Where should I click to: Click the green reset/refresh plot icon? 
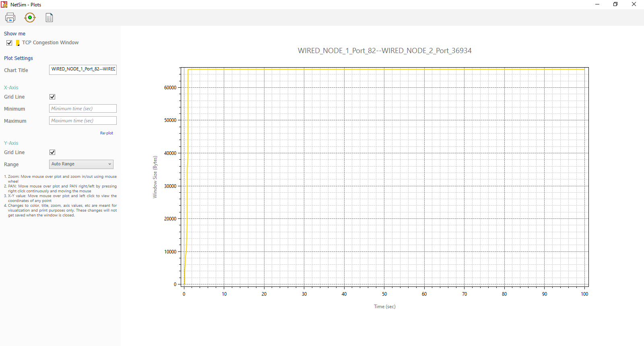[30, 18]
